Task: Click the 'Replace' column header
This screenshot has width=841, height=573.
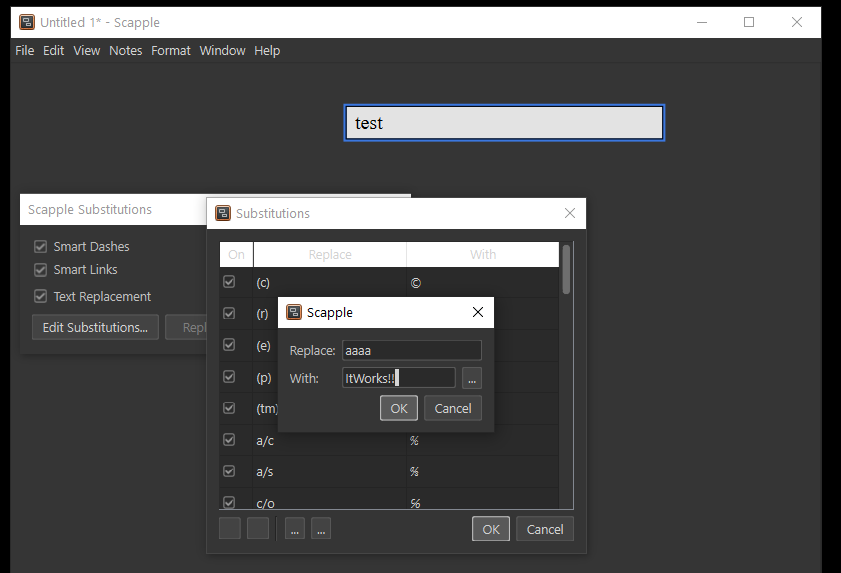Action: [x=330, y=254]
